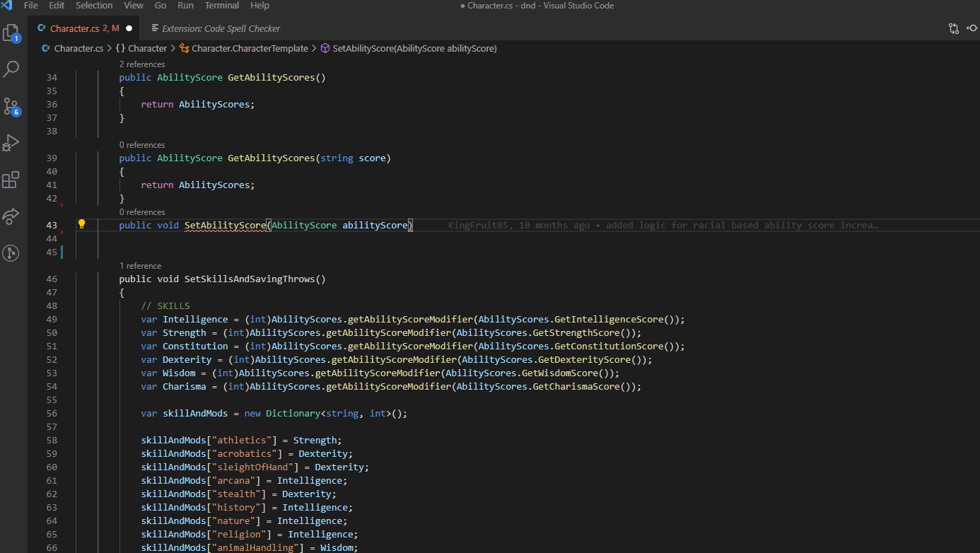Click the VS Code logo in title bar
Image resolution: width=980 pixels, height=553 pixels.
pyautogui.click(x=6, y=6)
